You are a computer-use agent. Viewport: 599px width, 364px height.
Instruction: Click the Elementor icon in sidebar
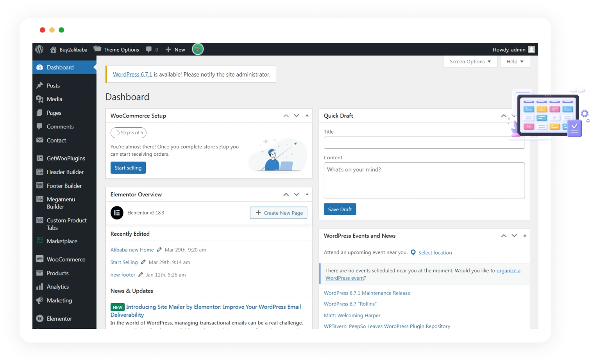(x=39, y=318)
